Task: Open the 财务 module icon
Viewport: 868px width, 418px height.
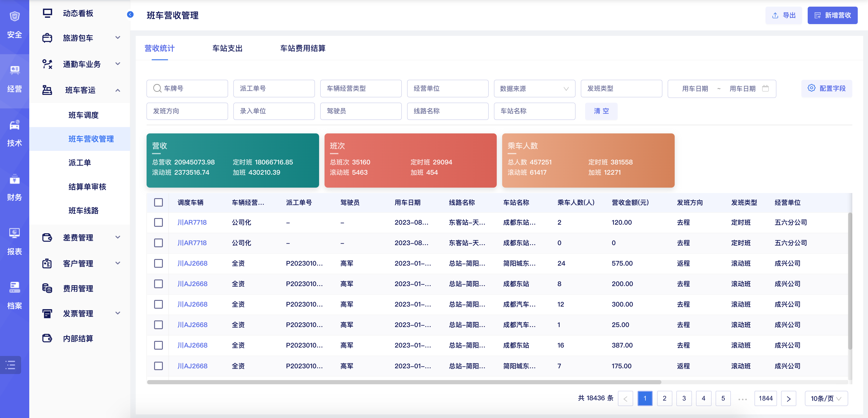Action: click(14, 179)
